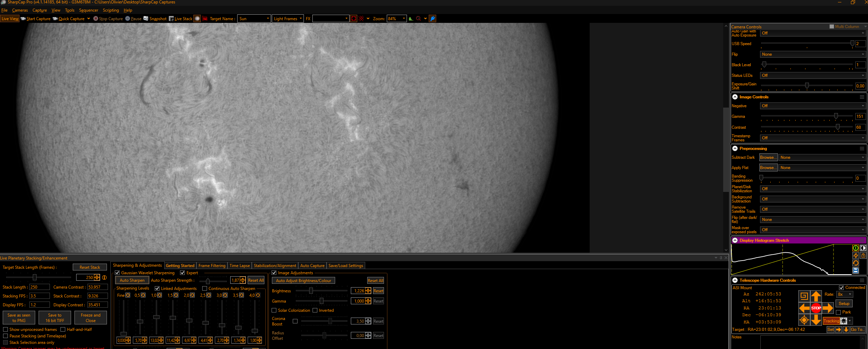Click the info icon beside the stack length 250 field

click(x=105, y=278)
